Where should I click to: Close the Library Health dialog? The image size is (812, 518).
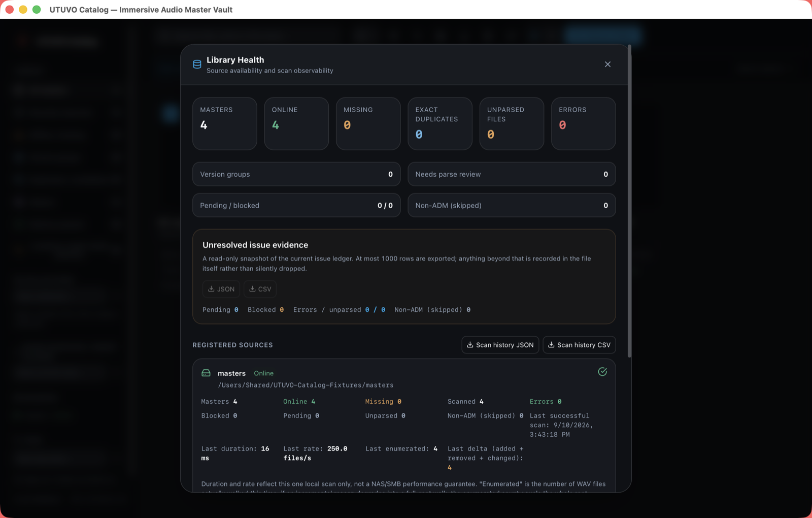[x=607, y=64]
